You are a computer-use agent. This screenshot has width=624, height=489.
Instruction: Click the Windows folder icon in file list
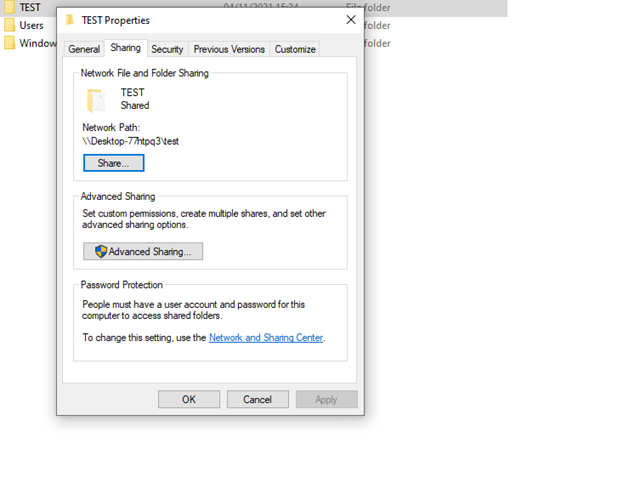(9, 43)
